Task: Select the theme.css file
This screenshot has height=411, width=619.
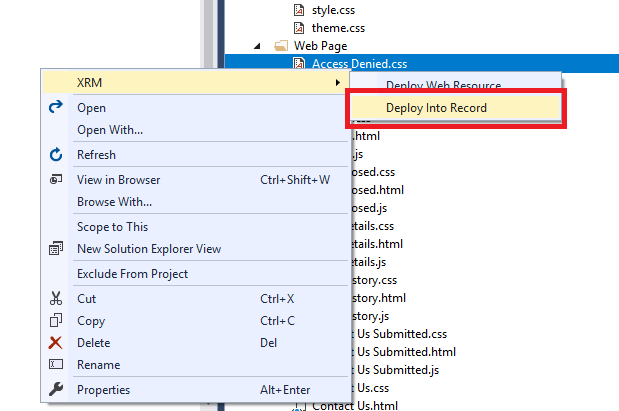Action: (336, 27)
